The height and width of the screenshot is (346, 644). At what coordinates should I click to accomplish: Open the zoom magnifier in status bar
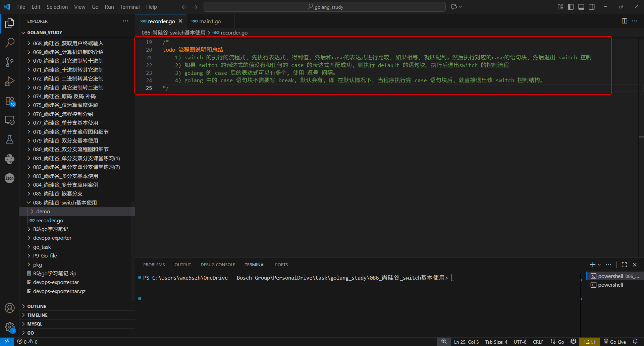pos(444,342)
